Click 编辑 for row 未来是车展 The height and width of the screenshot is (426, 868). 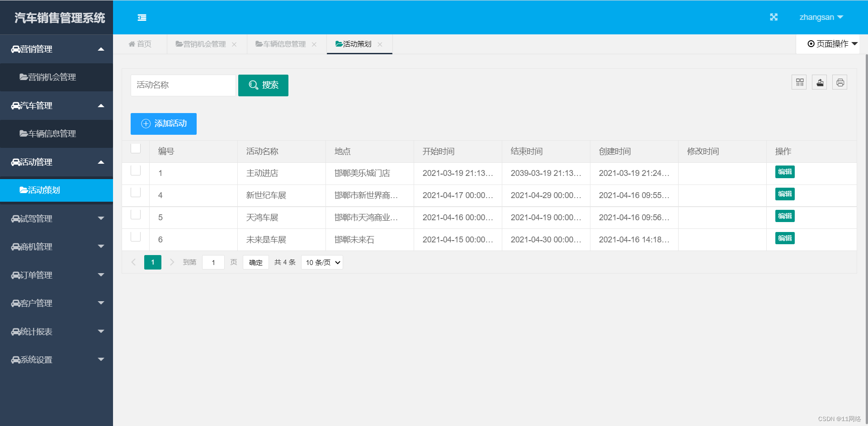coord(785,238)
